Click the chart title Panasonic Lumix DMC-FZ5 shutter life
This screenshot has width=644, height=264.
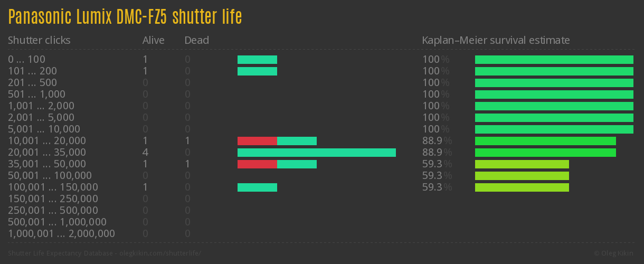click(x=125, y=17)
